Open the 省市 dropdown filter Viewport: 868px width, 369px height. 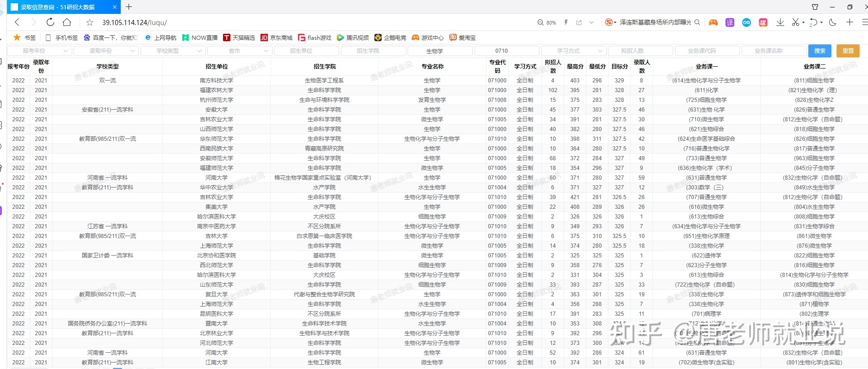(240, 51)
